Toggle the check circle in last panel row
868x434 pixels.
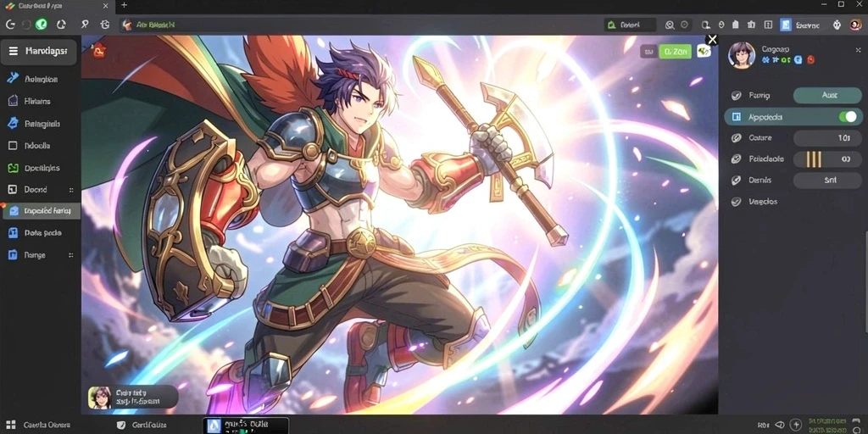pyautogui.click(x=737, y=202)
